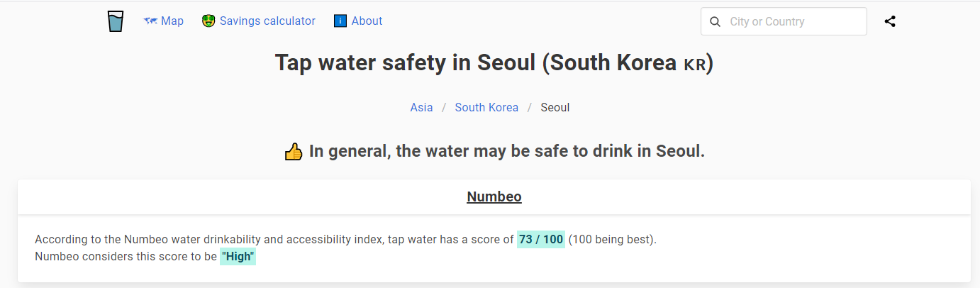This screenshot has height=288, width=980.
Task: Focus the City or Country search field
Action: pos(784,21)
